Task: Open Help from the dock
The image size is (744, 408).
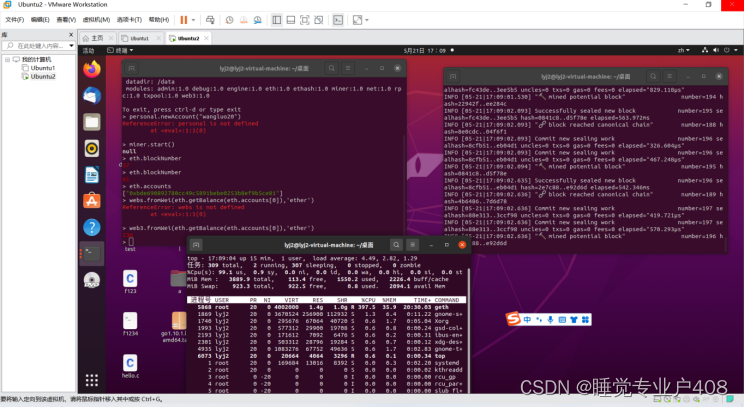Action: pos(92,228)
